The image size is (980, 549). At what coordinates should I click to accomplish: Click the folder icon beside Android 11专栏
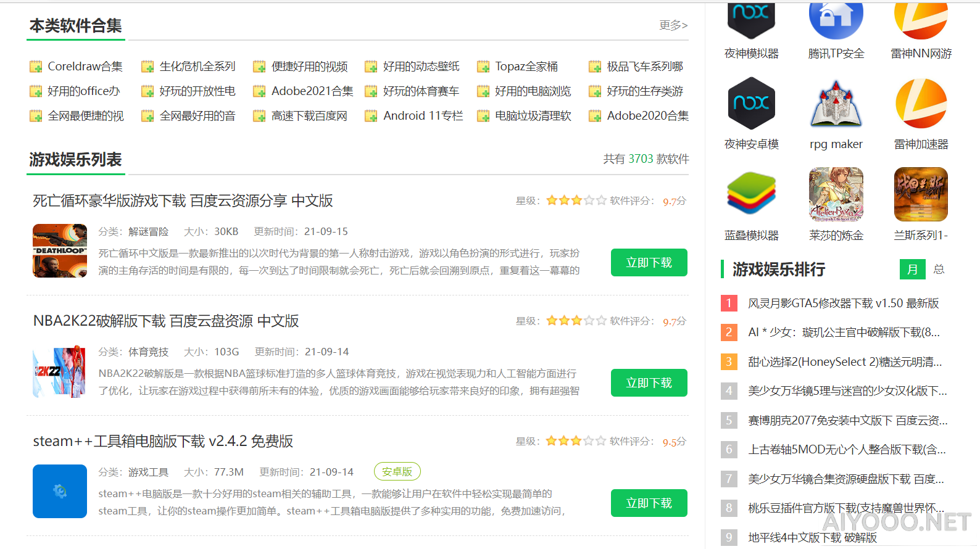371,116
